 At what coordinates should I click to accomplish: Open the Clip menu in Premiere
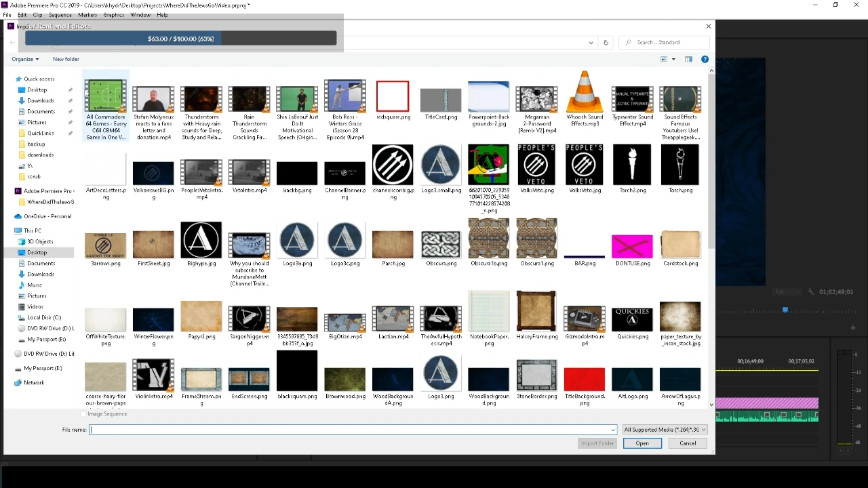(37, 15)
